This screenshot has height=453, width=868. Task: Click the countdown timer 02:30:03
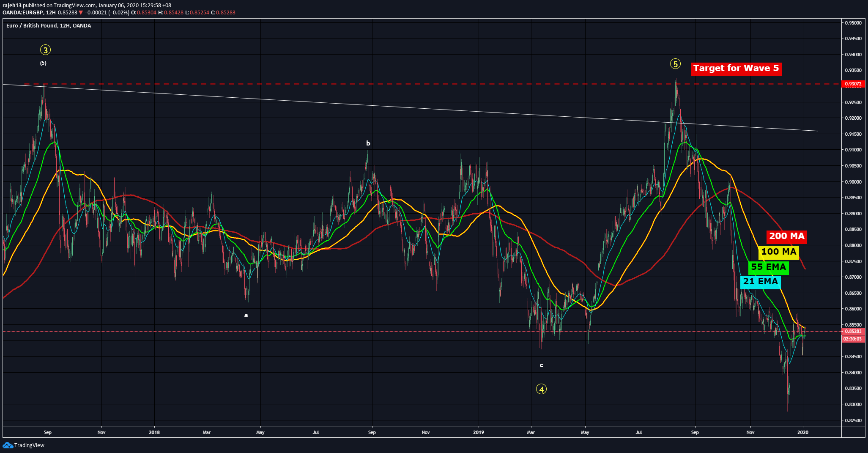point(853,339)
